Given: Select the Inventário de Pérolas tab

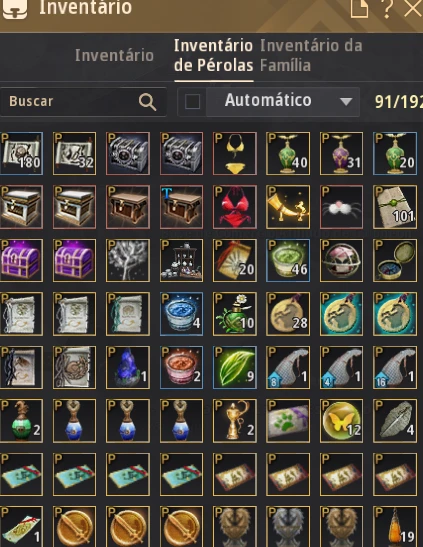Looking at the screenshot, I should coord(213,55).
